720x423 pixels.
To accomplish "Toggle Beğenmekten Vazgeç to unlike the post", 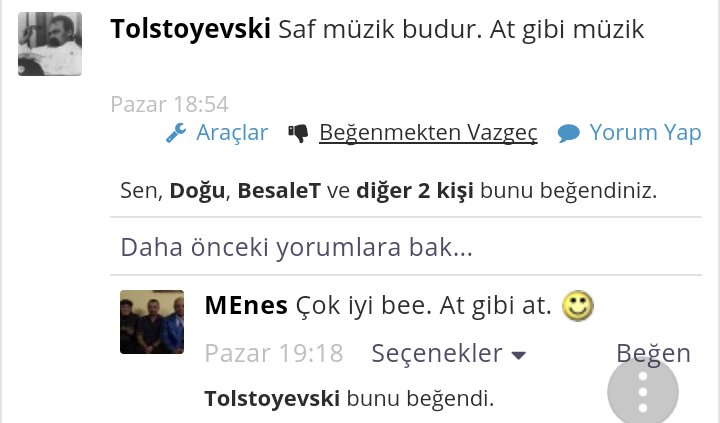I will tap(428, 133).
